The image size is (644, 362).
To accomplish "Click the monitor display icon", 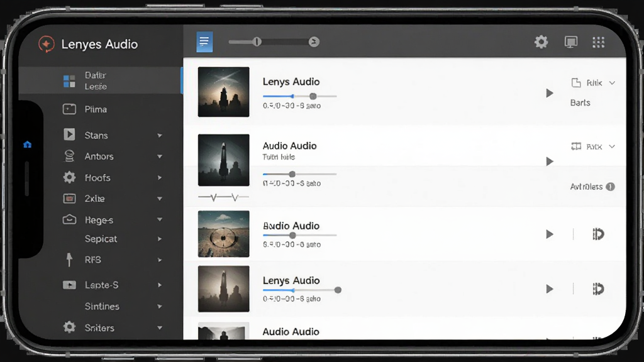I will coord(571,42).
